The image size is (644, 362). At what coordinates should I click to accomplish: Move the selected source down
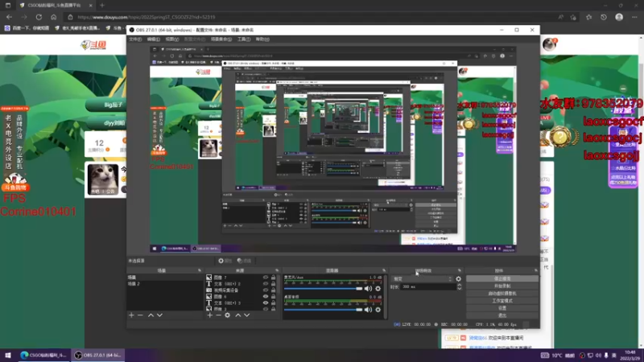pyautogui.click(x=247, y=315)
